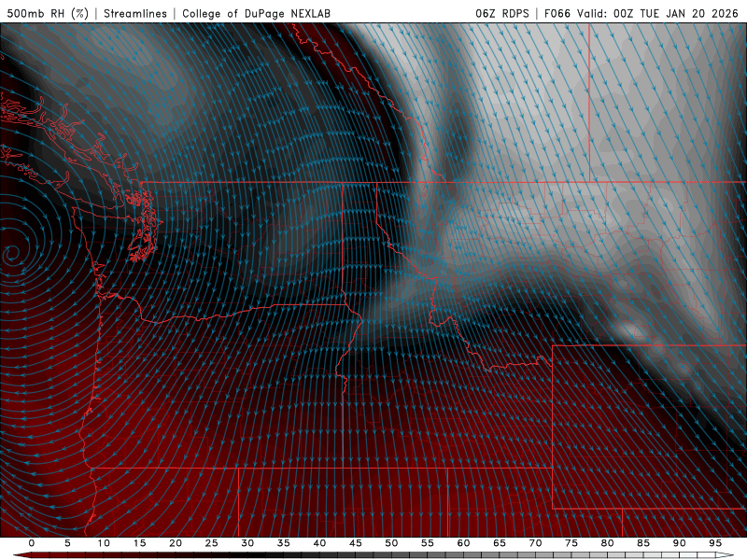Click the colorbar label "50"

click(x=391, y=543)
